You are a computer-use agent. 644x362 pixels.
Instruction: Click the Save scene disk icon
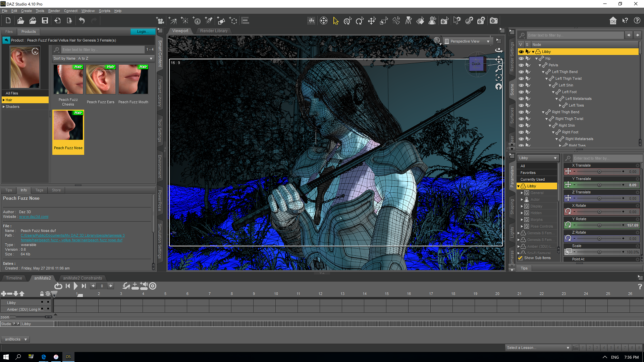coord(45,21)
